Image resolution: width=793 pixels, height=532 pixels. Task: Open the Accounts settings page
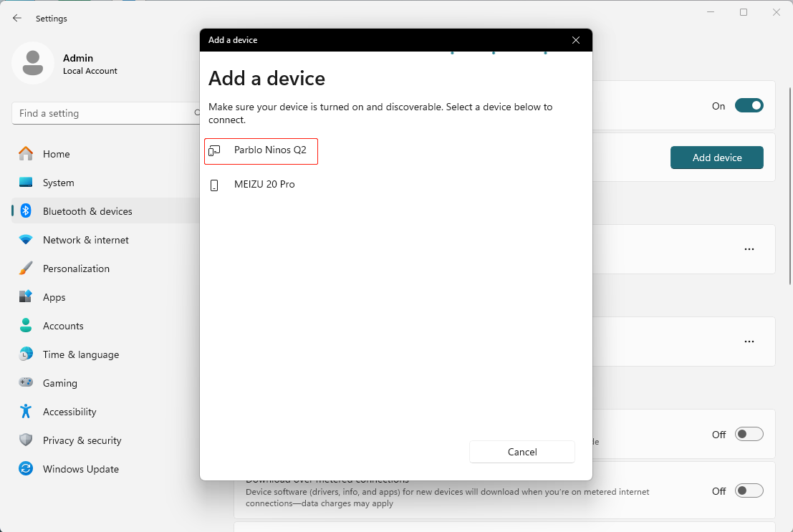pos(106,326)
